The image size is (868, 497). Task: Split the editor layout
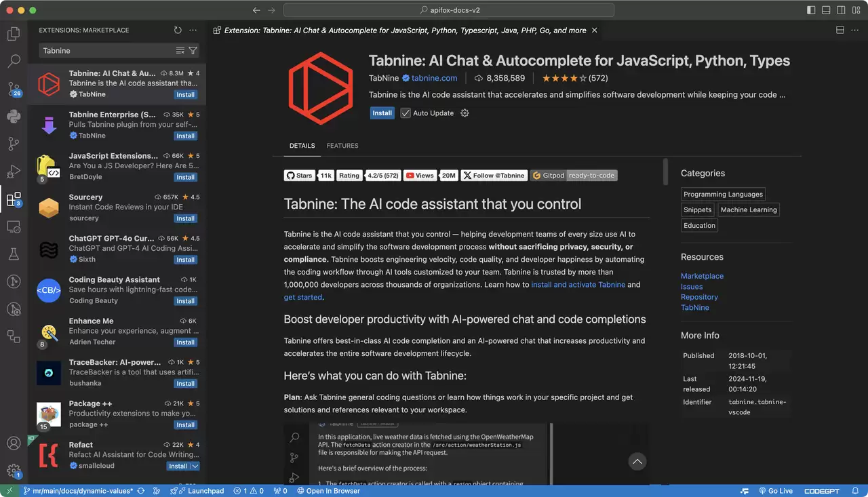click(840, 31)
